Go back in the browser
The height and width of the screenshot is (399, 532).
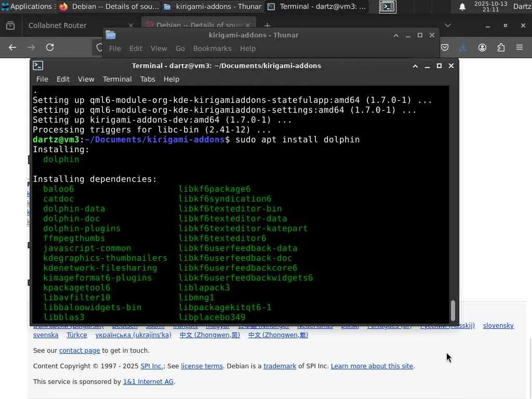coord(12,47)
